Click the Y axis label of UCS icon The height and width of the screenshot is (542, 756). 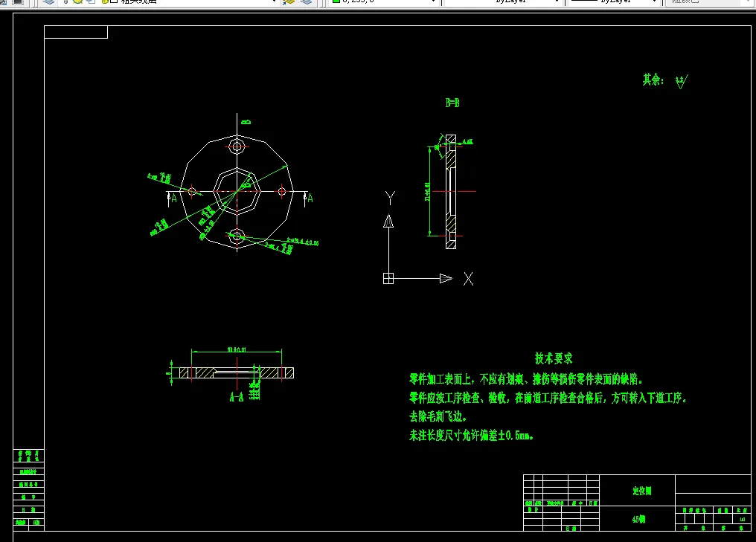pyautogui.click(x=390, y=198)
